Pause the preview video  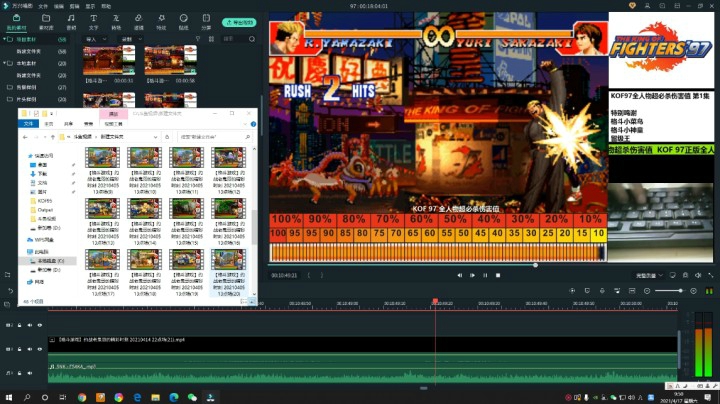tap(485, 275)
